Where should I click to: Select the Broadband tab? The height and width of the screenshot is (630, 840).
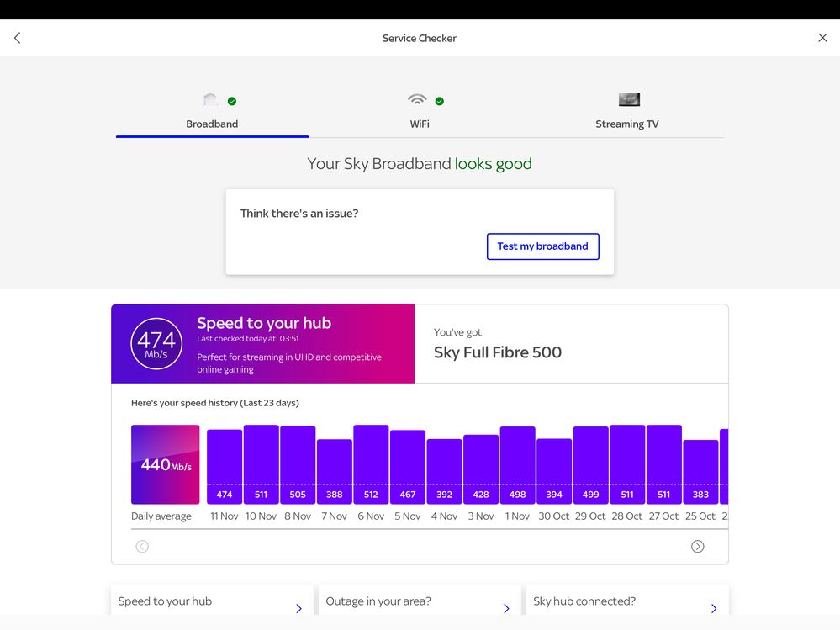212,124
